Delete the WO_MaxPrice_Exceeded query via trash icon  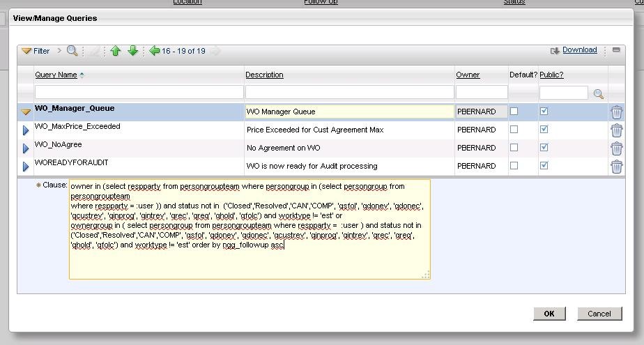(616, 130)
